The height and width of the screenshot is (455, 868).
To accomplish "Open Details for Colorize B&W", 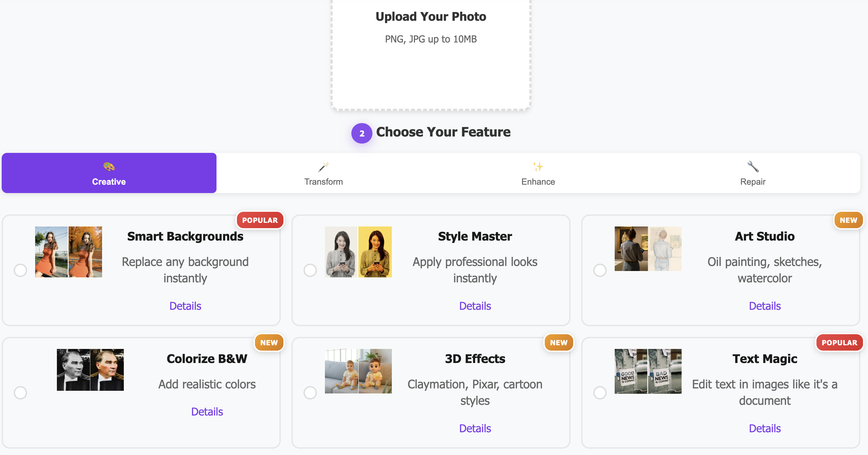I will pyautogui.click(x=207, y=411).
